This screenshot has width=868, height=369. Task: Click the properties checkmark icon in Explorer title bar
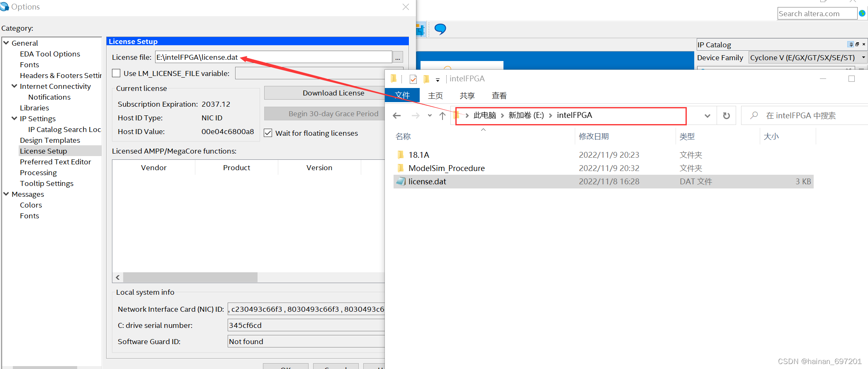[413, 79]
